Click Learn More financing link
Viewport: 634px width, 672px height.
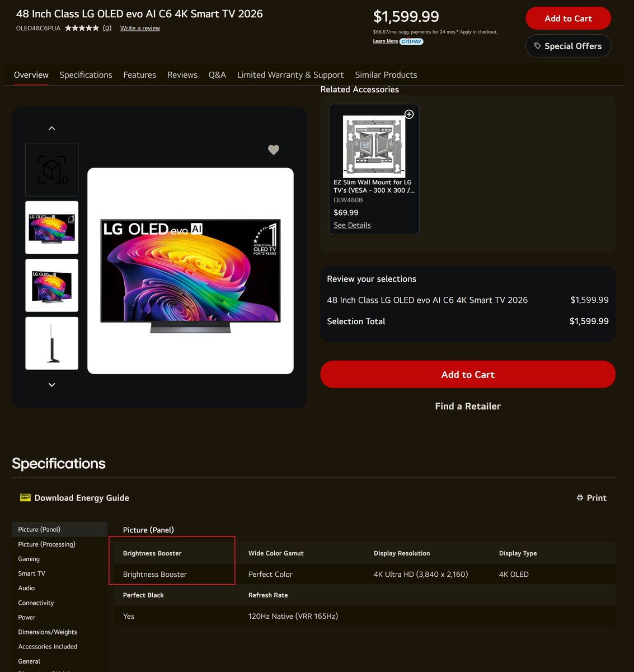[x=386, y=41]
